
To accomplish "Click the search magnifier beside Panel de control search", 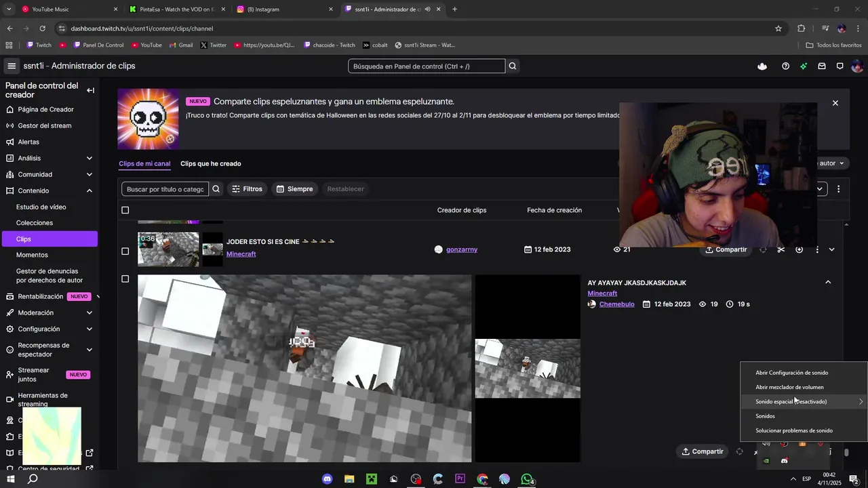I will (513, 66).
